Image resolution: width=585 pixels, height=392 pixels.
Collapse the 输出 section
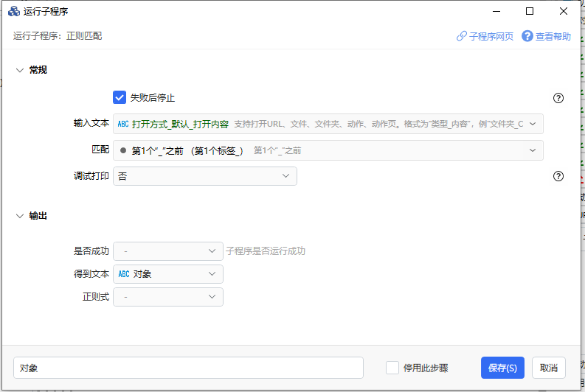click(x=19, y=216)
